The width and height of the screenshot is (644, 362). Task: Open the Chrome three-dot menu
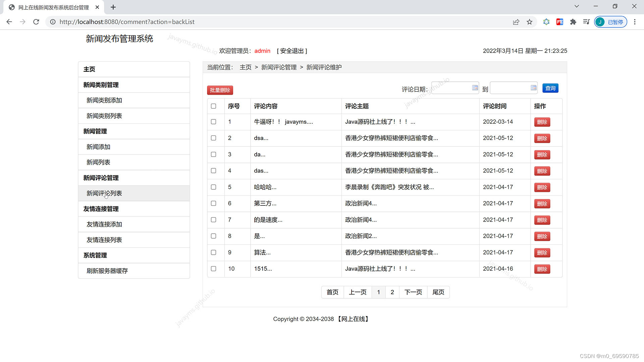pyautogui.click(x=635, y=22)
